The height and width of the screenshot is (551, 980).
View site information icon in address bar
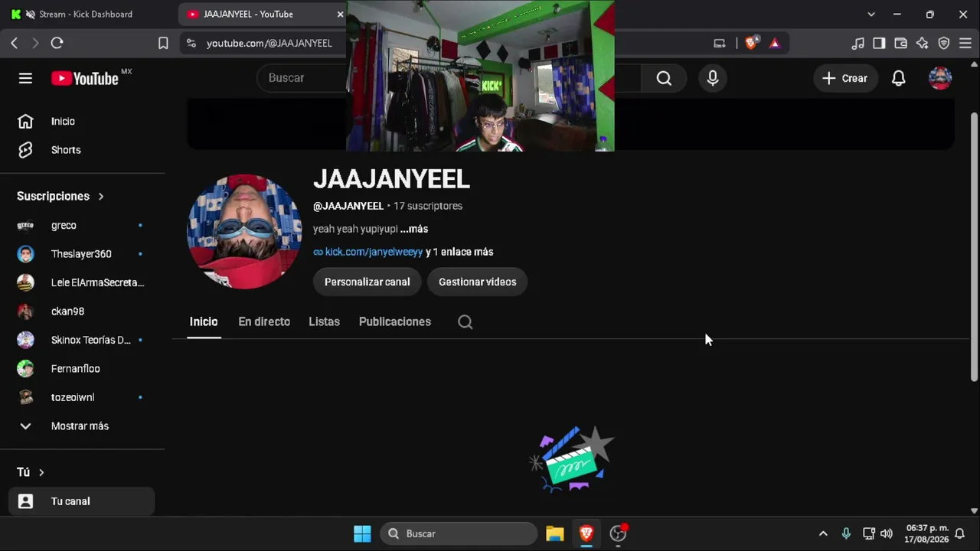coord(191,44)
